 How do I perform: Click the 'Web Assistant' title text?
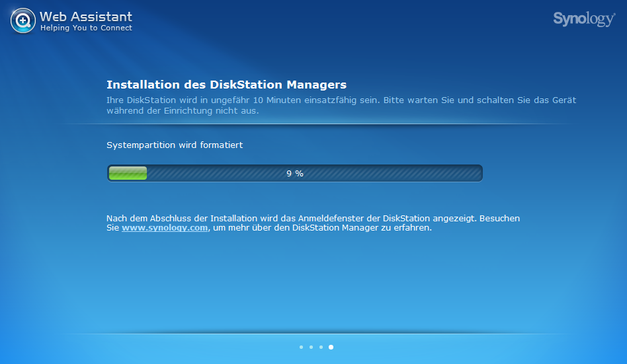86,17
